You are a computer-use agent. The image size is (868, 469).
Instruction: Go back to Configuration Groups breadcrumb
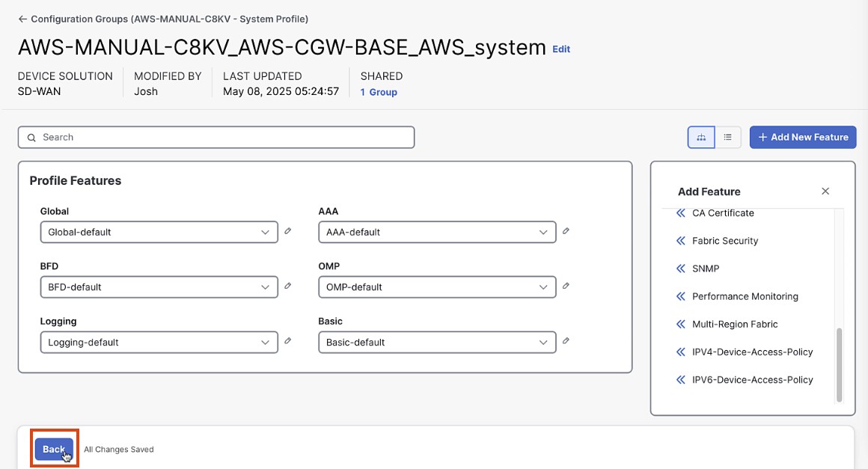click(x=169, y=19)
